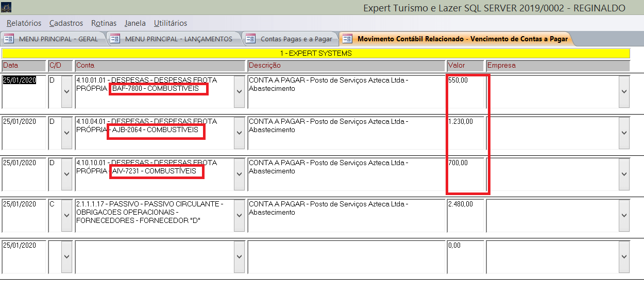Open the Rotinas menu
Image resolution: width=644 pixels, height=289 pixels.
tap(104, 23)
